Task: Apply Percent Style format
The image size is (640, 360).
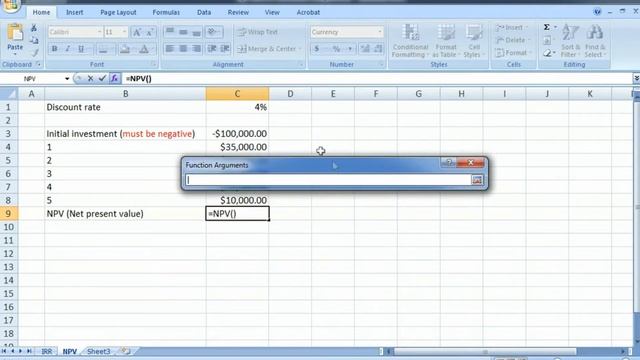Action: point(336,49)
